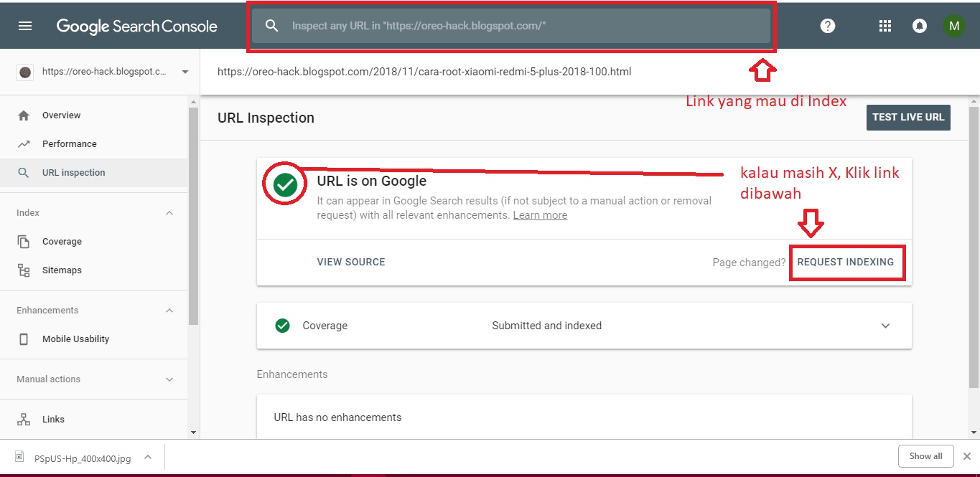Image resolution: width=980 pixels, height=477 pixels.
Task: Select URL inspection in sidebar
Action: pos(93,173)
